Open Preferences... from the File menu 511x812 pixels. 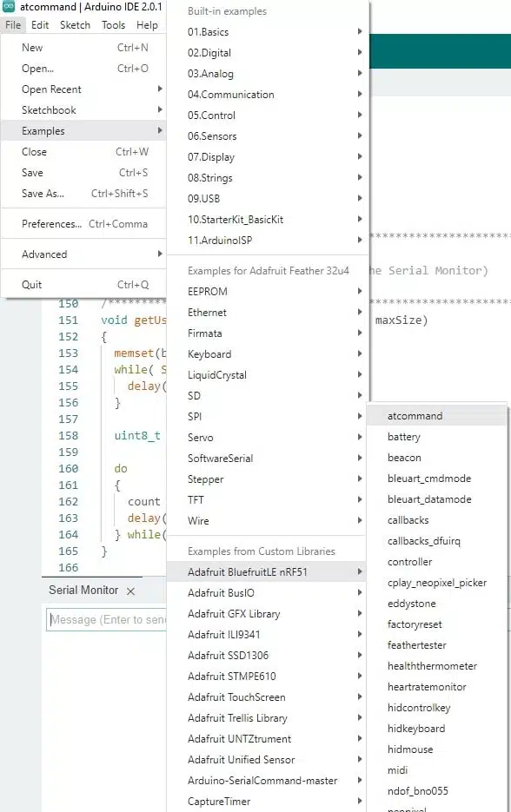pos(83,224)
